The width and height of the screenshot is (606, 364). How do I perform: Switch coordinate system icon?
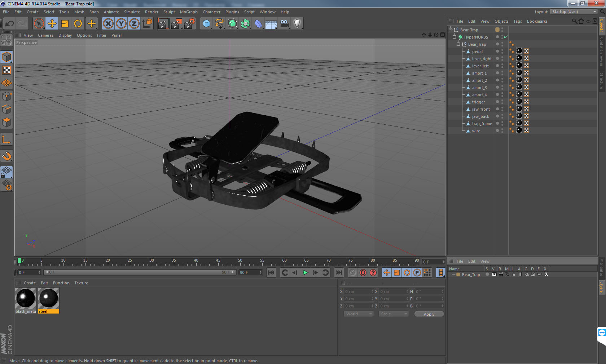[147, 24]
